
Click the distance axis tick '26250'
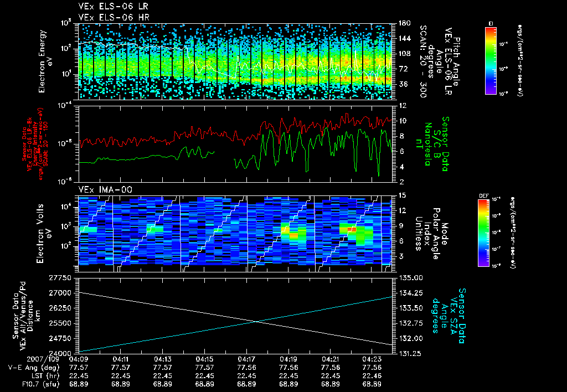pyautogui.click(x=60, y=308)
